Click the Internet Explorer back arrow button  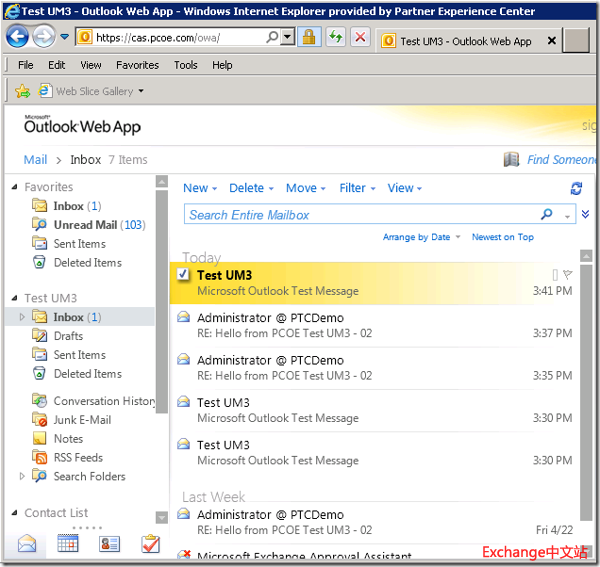pyautogui.click(x=18, y=37)
